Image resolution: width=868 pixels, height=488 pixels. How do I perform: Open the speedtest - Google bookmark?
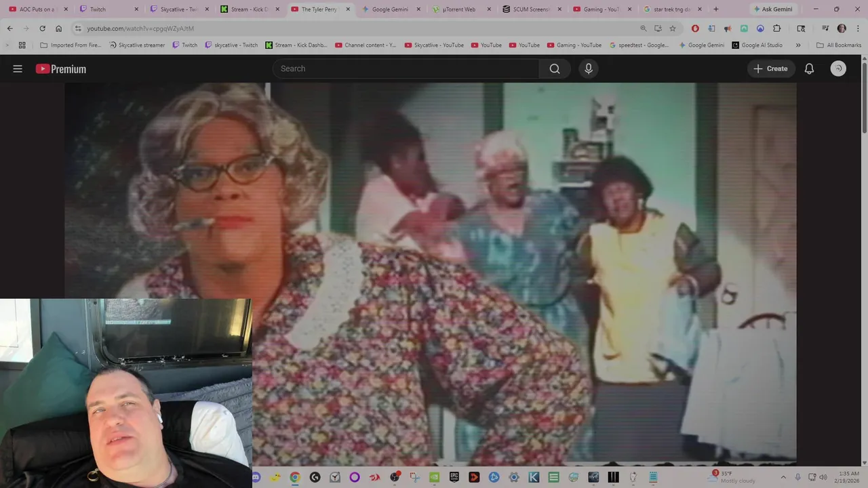tap(639, 45)
